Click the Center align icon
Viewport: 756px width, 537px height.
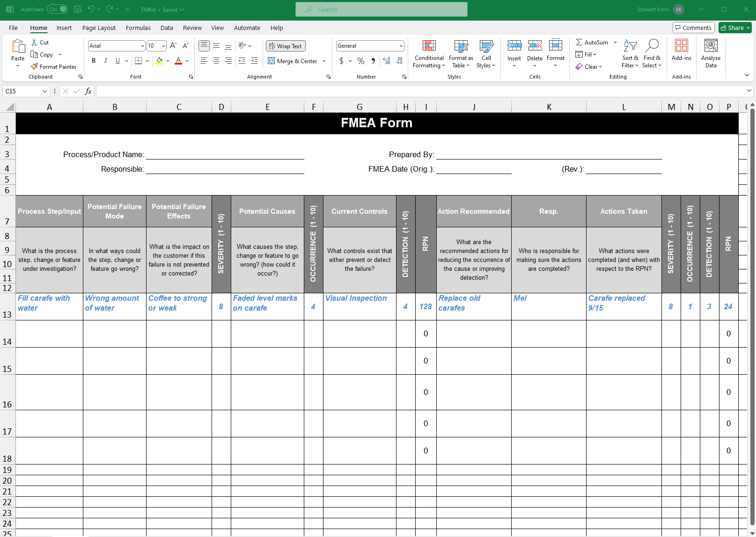click(x=216, y=61)
